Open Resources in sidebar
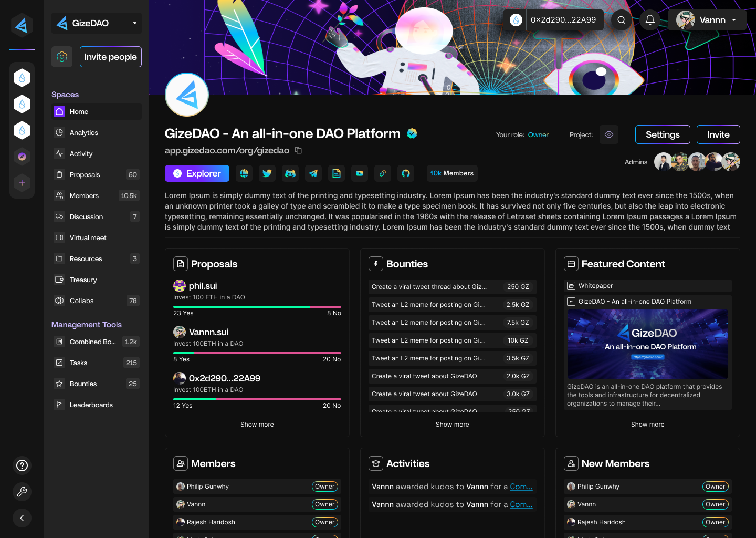756x538 pixels. [x=97, y=258]
